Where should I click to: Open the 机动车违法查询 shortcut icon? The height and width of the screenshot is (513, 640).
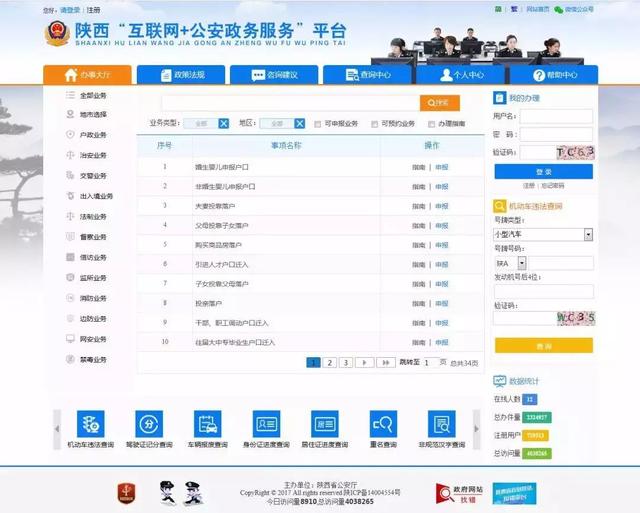(91, 424)
